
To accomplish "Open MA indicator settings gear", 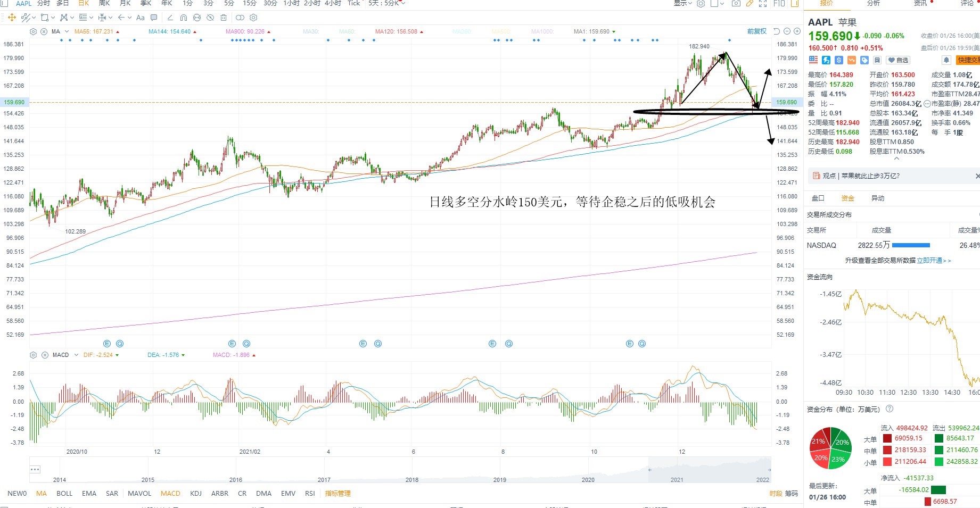I will pyautogui.click(x=34, y=31).
